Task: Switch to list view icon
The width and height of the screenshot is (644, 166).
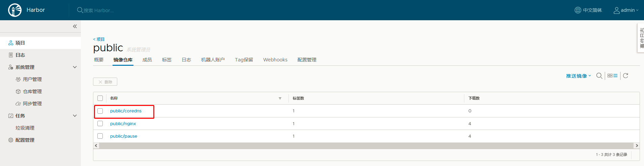Action: click(615, 76)
